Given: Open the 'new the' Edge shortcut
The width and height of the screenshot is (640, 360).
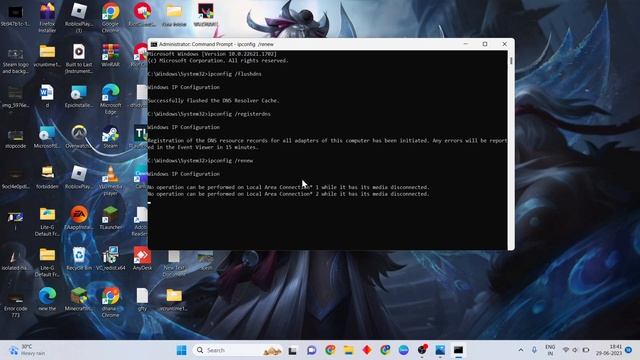Looking at the screenshot, I should (x=47, y=299).
